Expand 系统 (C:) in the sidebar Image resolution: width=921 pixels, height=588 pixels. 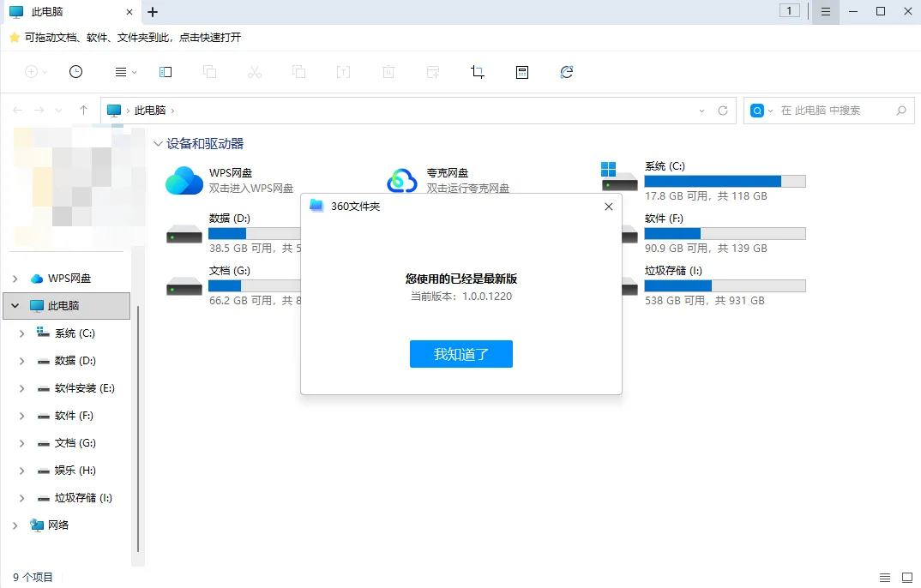(21, 333)
